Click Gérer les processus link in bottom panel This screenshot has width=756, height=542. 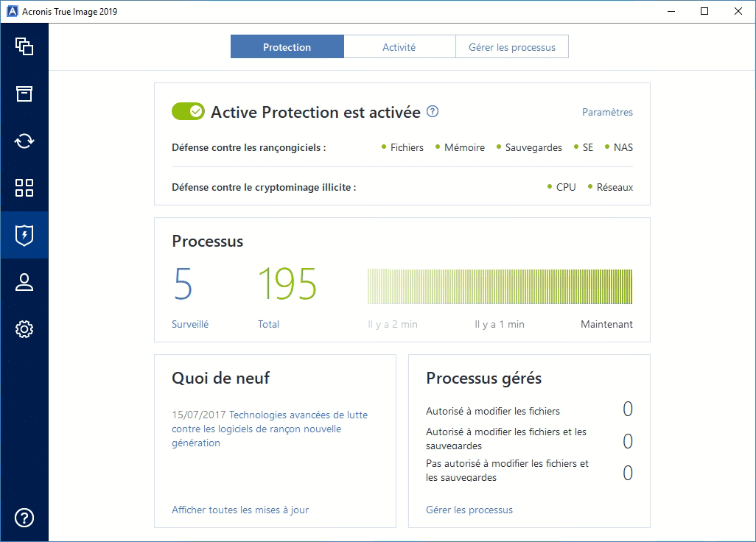click(469, 510)
